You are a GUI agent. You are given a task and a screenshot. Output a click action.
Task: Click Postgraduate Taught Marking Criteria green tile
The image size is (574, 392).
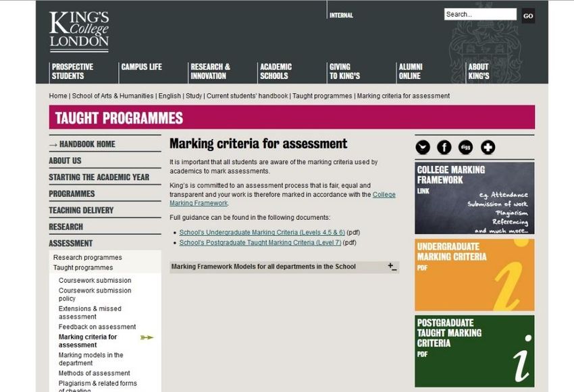coord(475,351)
